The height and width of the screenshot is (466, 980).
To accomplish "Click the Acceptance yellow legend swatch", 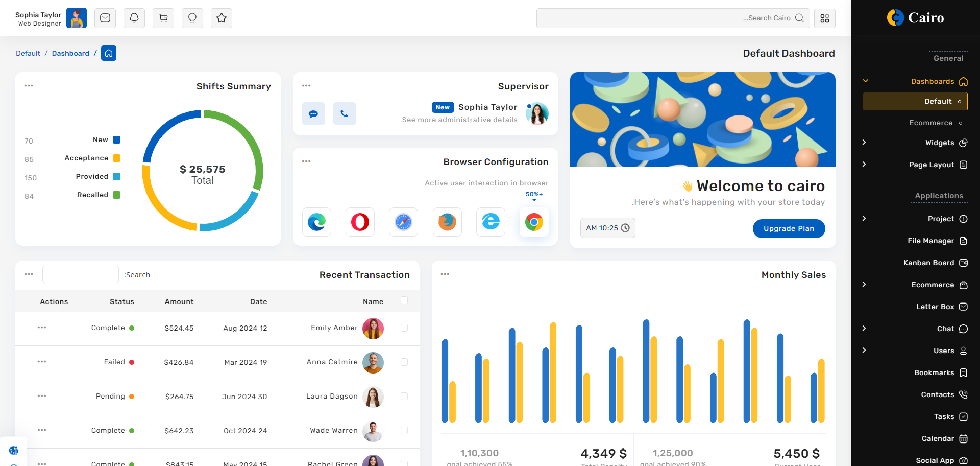I will [x=116, y=158].
